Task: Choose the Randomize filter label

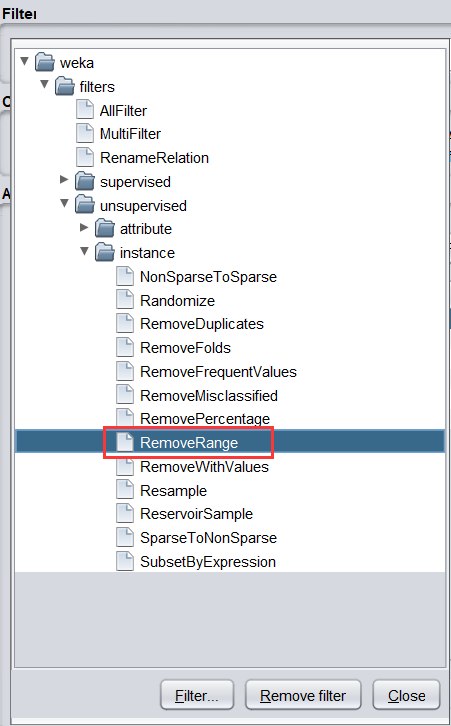Action: click(x=177, y=301)
